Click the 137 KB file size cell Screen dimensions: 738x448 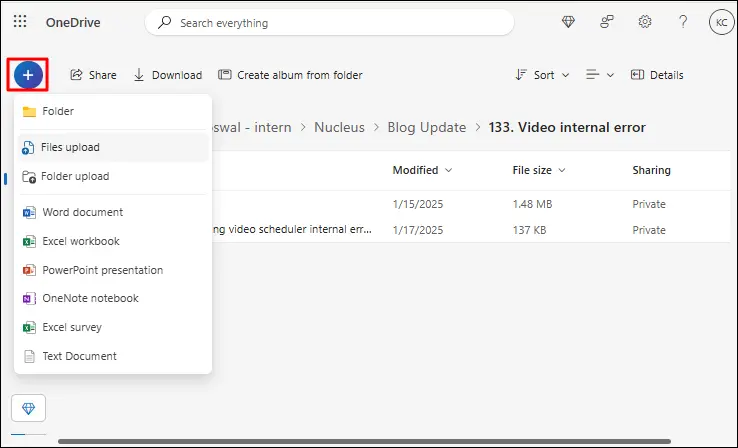pos(529,230)
